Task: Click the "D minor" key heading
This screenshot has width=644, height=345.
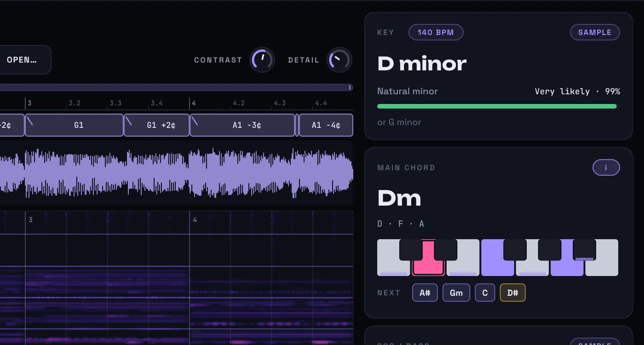Action: 422,63
